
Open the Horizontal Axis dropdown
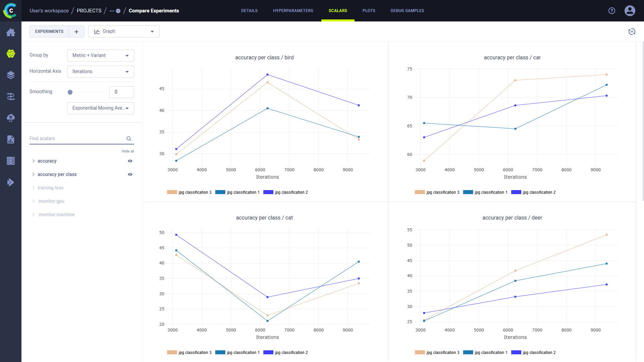(100, 71)
